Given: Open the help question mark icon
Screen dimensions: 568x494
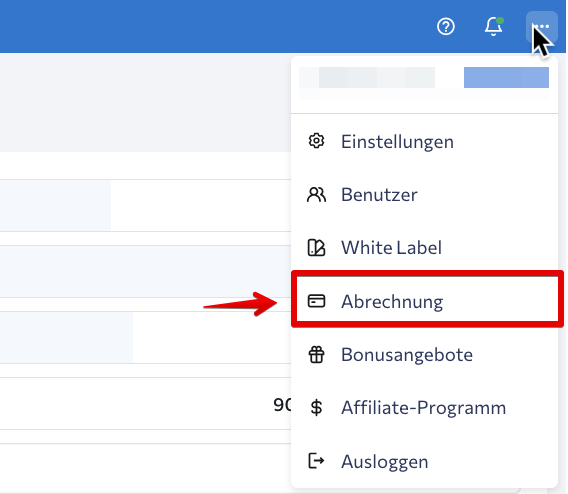Looking at the screenshot, I should pos(446,26).
